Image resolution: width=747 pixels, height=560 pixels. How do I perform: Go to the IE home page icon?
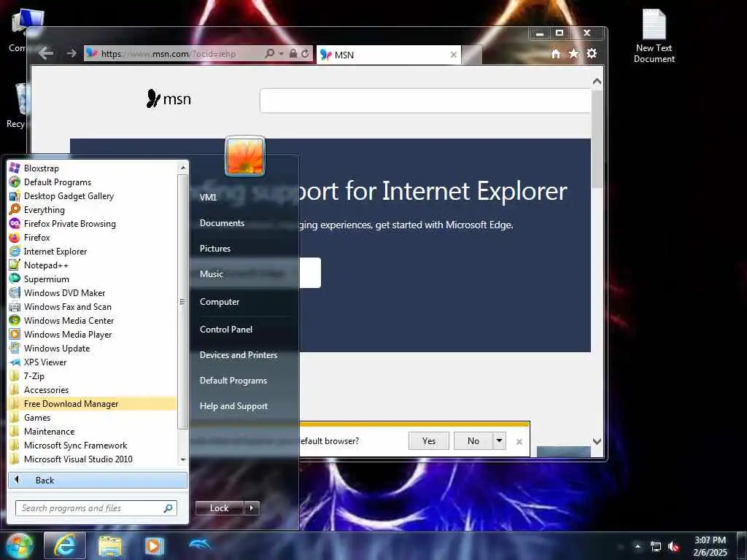click(555, 53)
